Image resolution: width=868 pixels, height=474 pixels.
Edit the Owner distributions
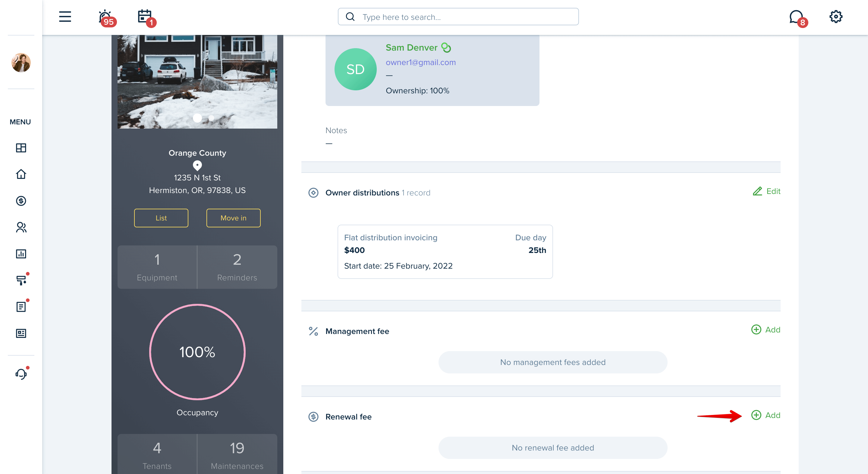(766, 191)
